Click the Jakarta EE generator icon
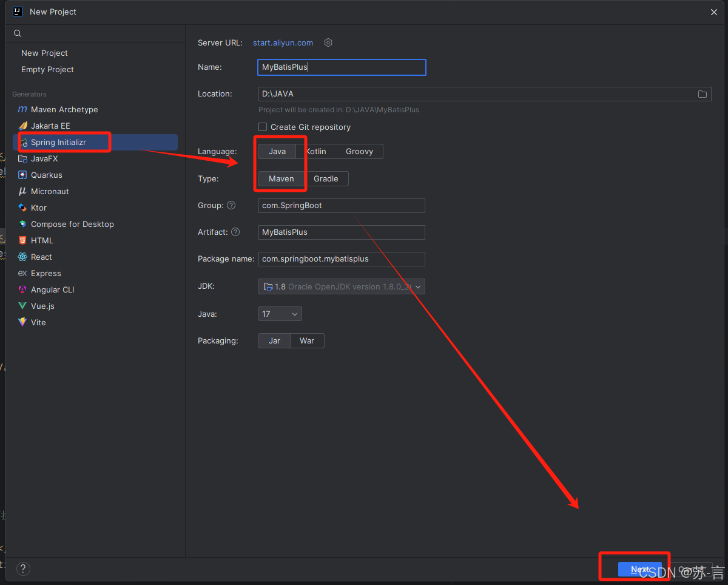This screenshot has width=728, height=585. [x=22, y=126]
